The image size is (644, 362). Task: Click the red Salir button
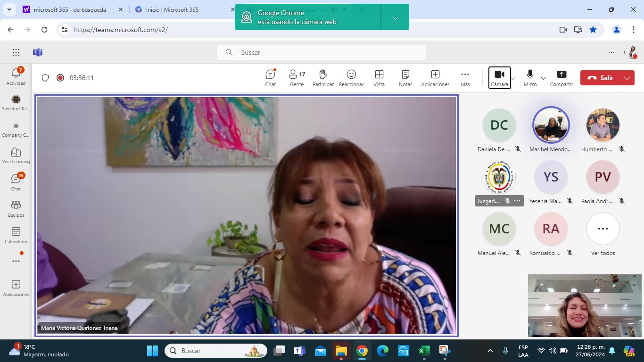(x=601, y=78)
